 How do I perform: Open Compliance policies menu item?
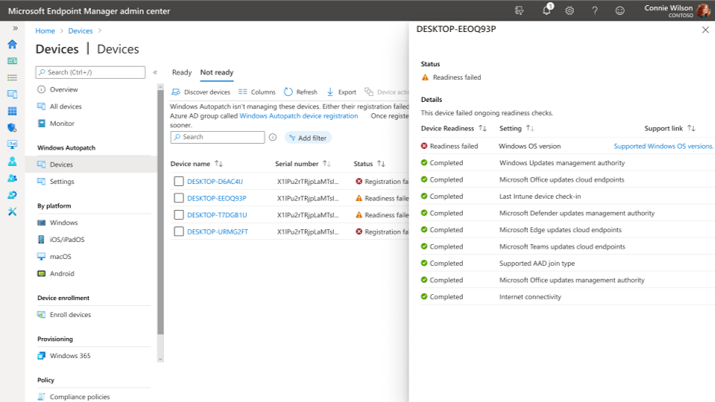79,397
